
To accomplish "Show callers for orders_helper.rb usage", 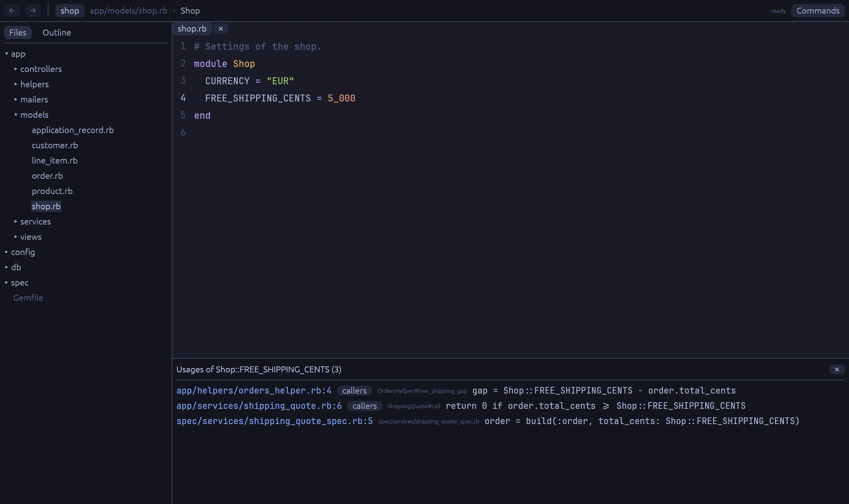I will [354, 391].
